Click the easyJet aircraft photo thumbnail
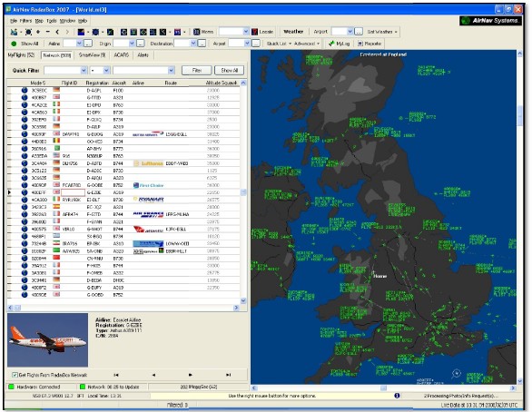Viewport: 532px width, 412px height. point(47,339)
